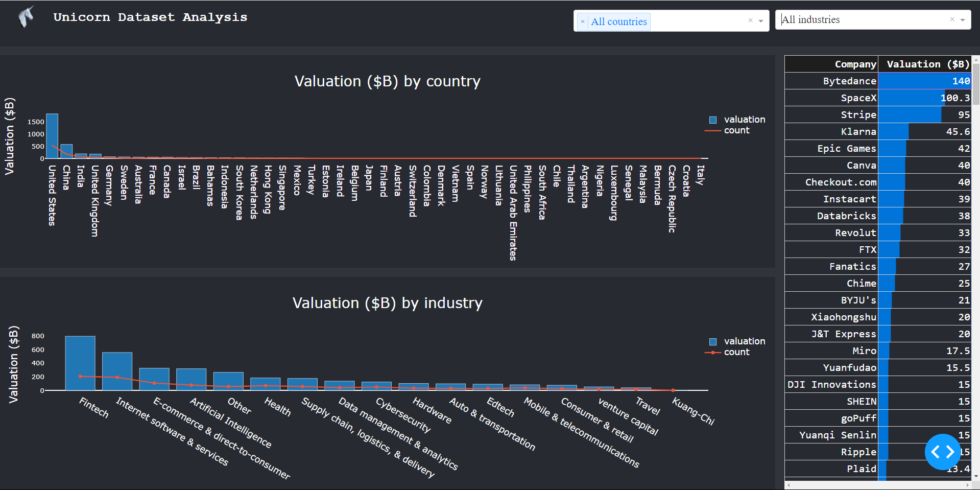Select the Internet software & services bar
Image resolution: width=980 pixels, height=490 pixels.
[x=117, y=371]
